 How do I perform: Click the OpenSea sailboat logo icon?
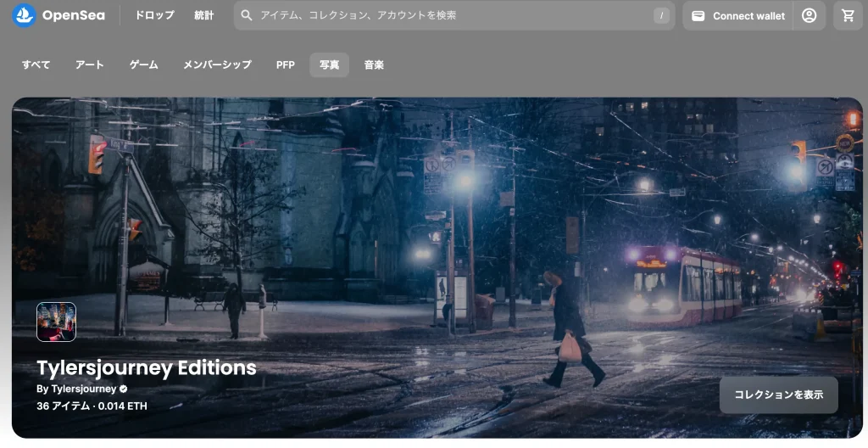pyautogui.click(x=24, y=15)
